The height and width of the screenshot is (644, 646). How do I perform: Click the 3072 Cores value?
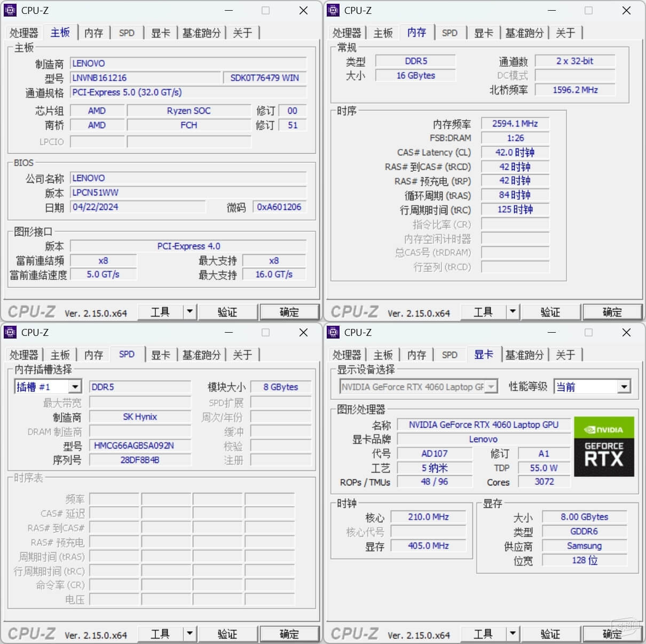543,482
